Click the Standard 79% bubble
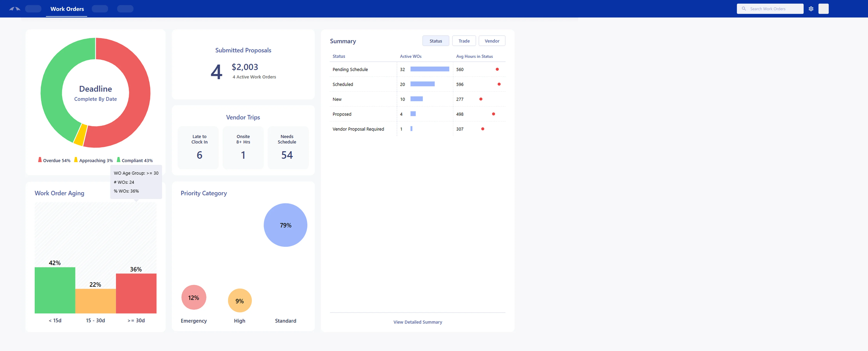Image resolution: width=868 pixels, height=351 pixels. pyautogui.click(x=285, y=225)
